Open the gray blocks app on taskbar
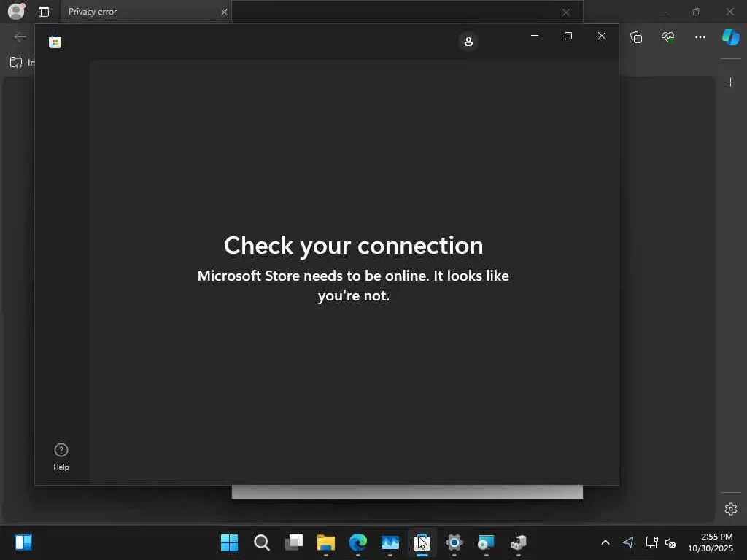 point(519,542)
